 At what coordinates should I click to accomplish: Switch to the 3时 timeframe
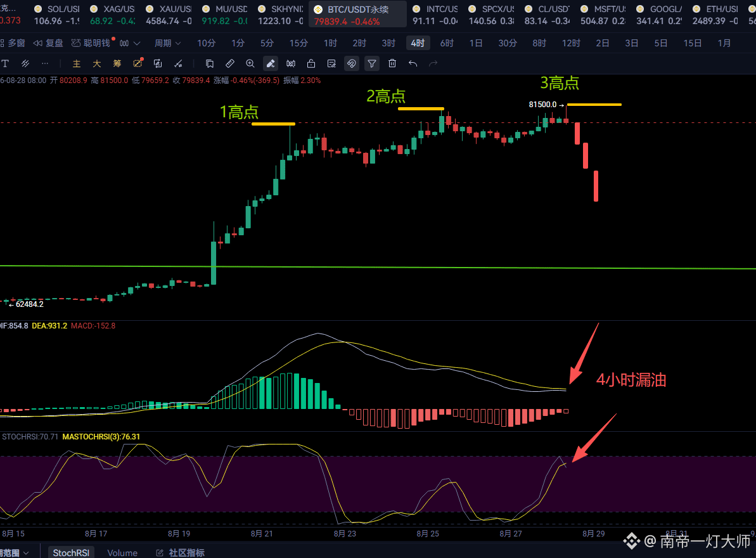click(x=388, y=43)
